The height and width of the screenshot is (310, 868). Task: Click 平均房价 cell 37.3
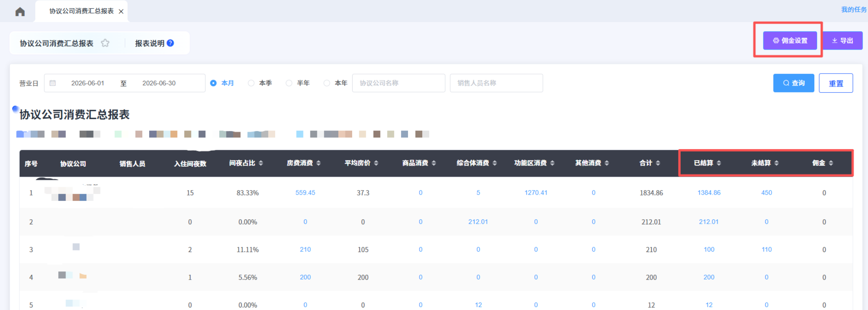point(363,193)
